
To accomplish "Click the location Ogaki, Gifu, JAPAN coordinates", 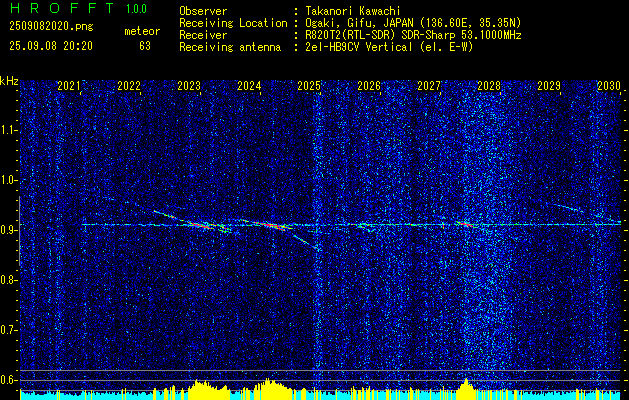I will tap(413, 23).
